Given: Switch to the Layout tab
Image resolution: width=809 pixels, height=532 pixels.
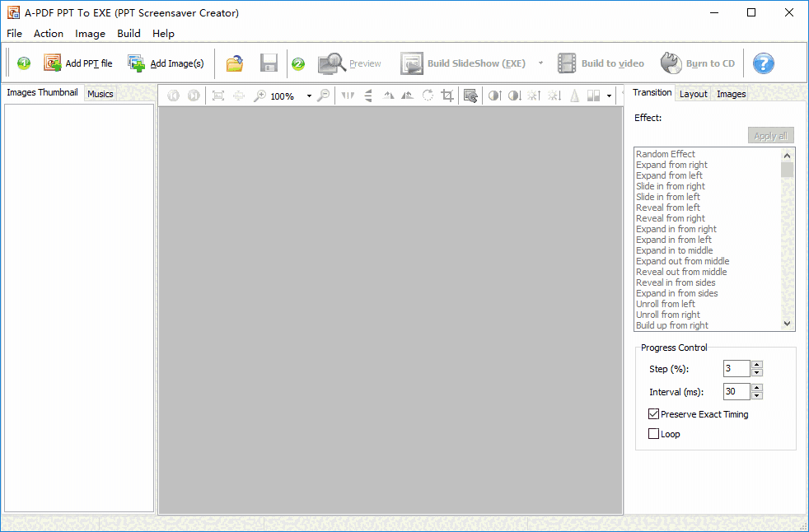Looking at the screenshot, I should pyautogui.click(x=693, y=94).
